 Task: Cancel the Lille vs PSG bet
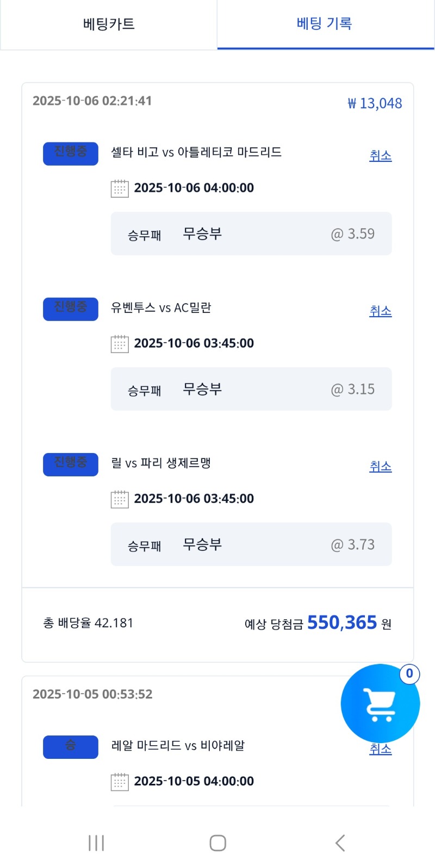point(380,467)
